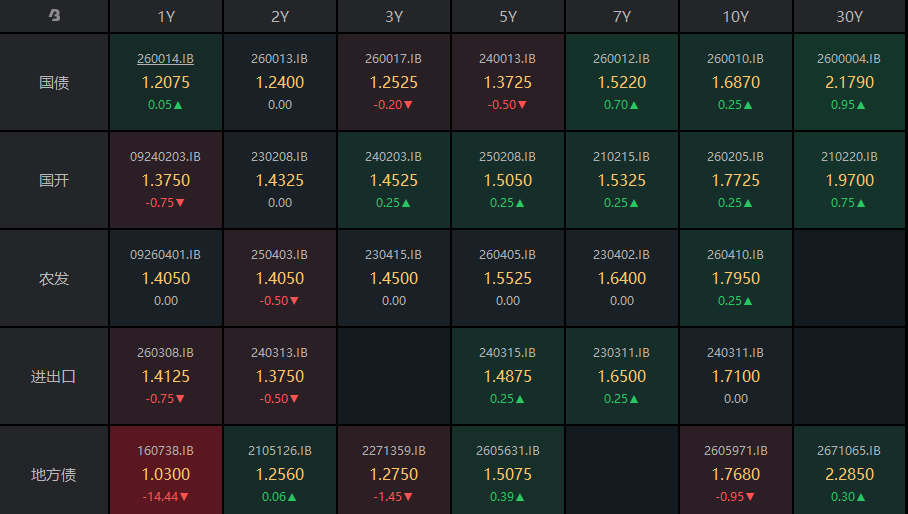908x514 pixels.
Task: Open the 160738.IB cell with yield 1.0300
Action: point(166,470)
